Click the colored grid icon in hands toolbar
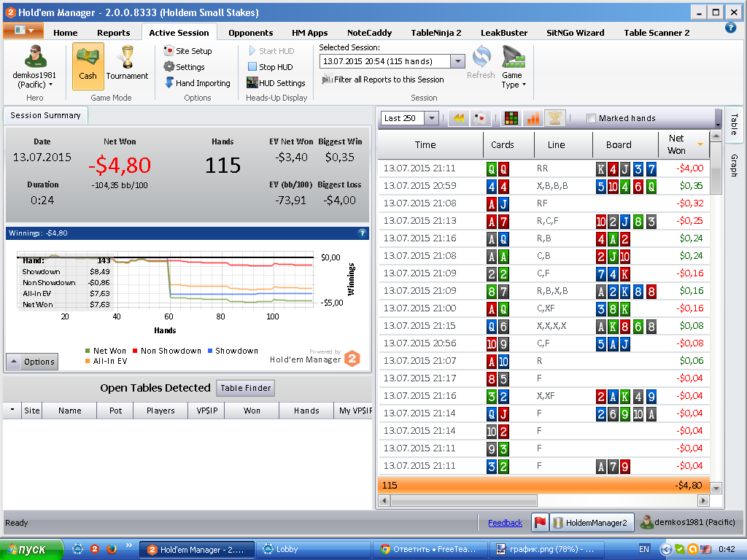Viewport: 747px width, 560px height. coord(511,118)
